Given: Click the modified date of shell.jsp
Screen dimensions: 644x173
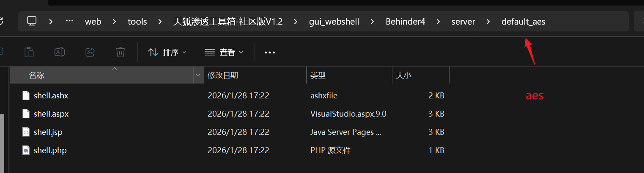Looking at the screenshot, I should [x=238, y=132].
